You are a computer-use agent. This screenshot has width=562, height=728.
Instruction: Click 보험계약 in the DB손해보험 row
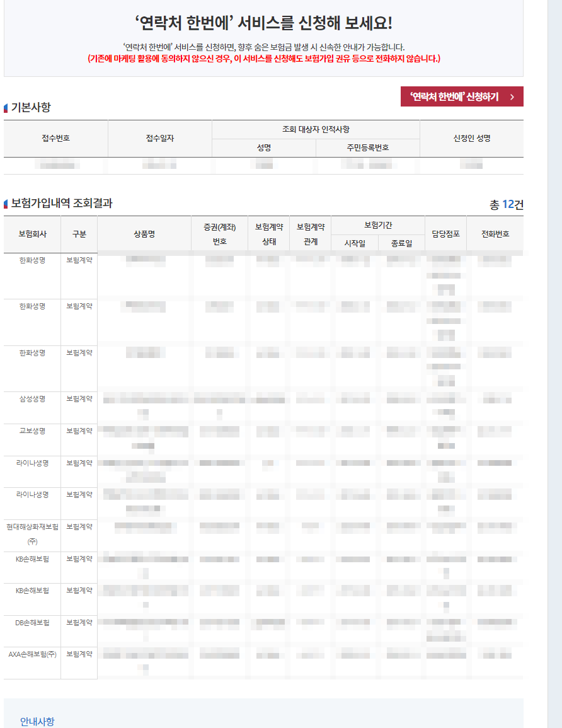(x=79, y=623)
